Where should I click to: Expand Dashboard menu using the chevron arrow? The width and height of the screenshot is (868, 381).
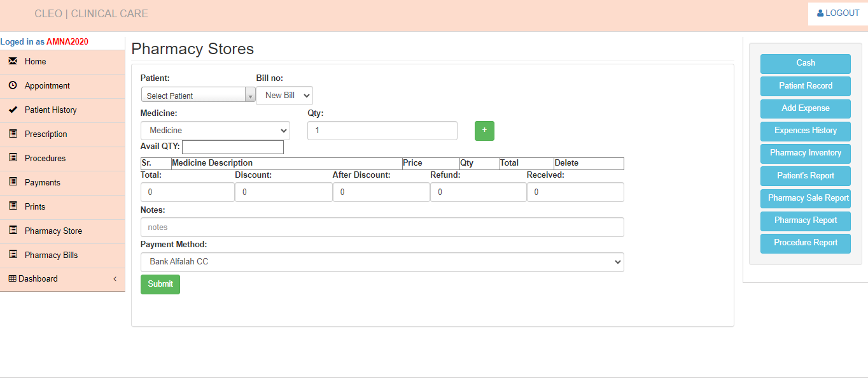(x=115, y=279)
